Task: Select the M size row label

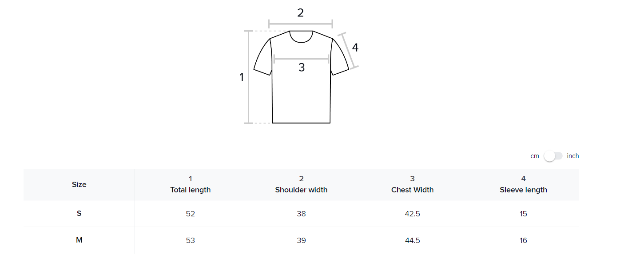Action: [x=79, y=240]
